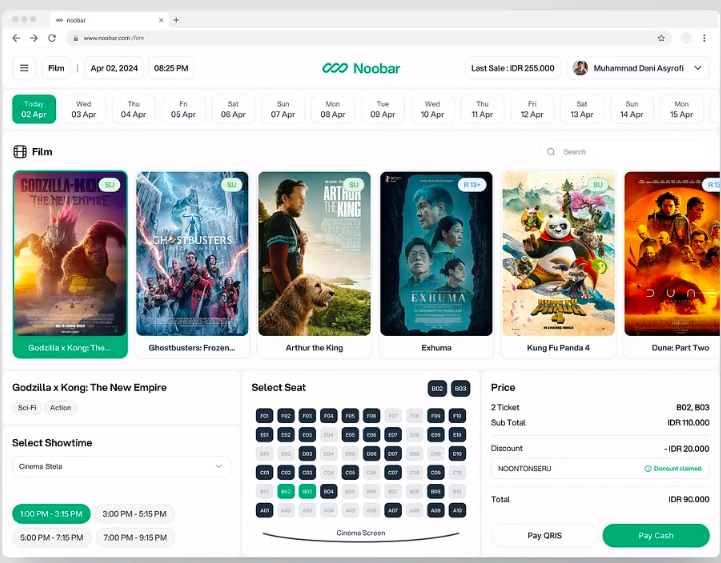Open the hamburger menu in Noobar header
Screen dimensions: 721x563
[24, 68]
